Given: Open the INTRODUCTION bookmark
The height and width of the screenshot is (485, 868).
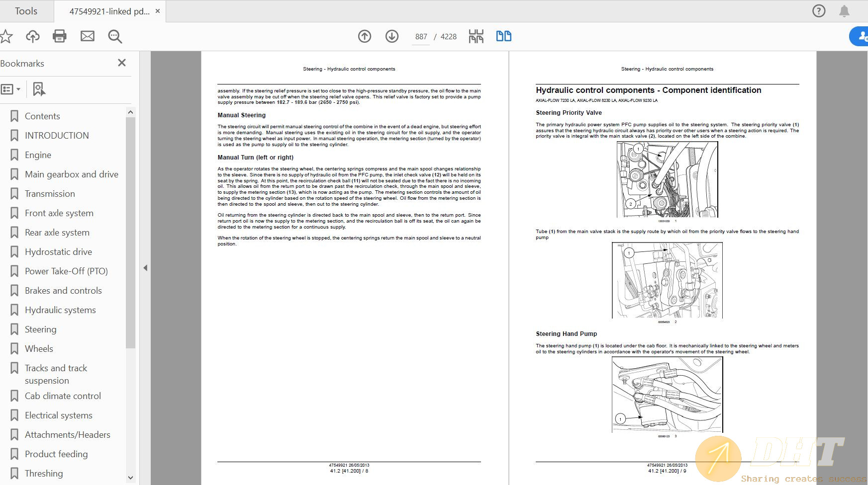Looking at the screenshot, I should [57, 136].
